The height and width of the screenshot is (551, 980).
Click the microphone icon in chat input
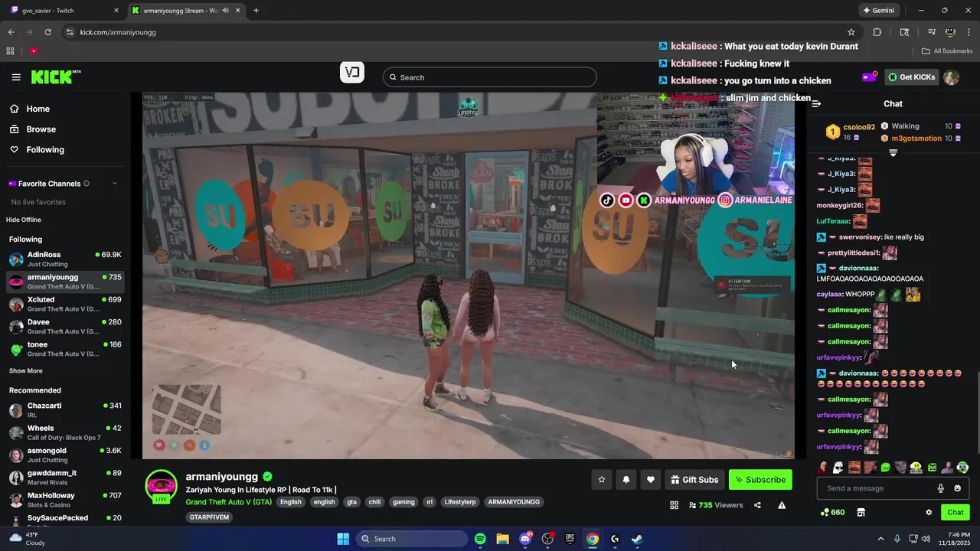click(941, 488)
